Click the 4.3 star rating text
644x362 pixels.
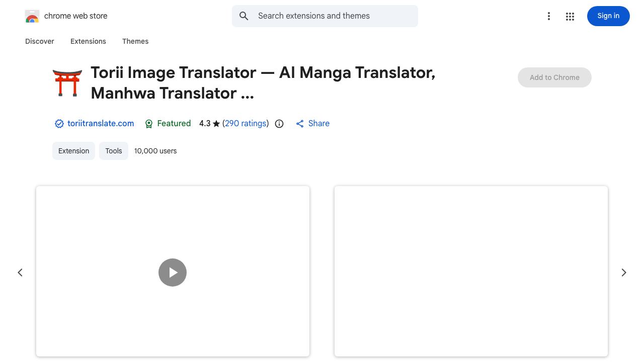(210, 124)
